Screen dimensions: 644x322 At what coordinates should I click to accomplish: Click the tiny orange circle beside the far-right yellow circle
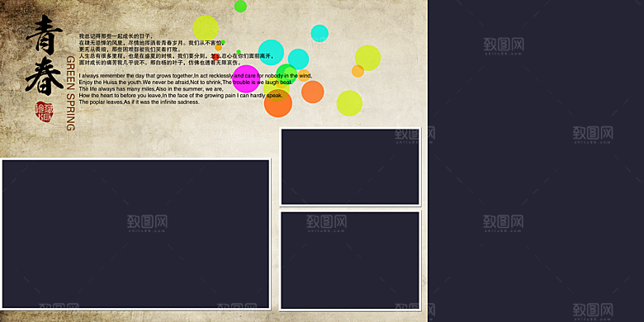click(358, 71)
